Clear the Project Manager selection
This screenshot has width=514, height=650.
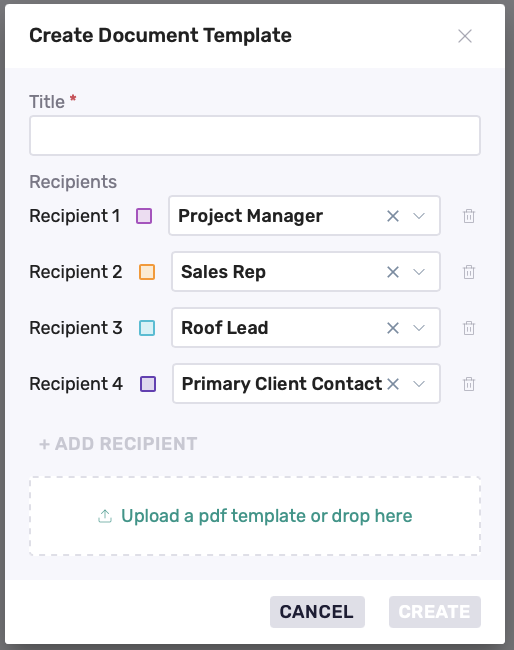[393, 216]
